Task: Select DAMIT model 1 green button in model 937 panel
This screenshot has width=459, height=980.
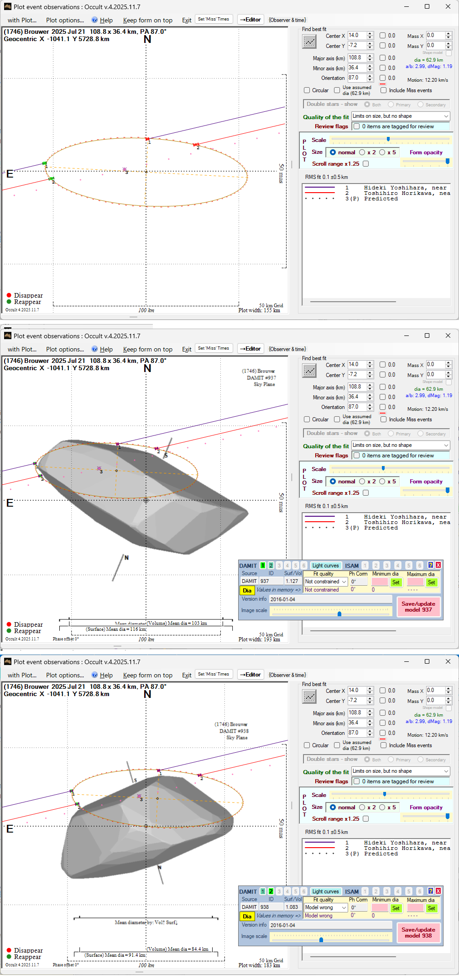Action: tap(263, 566)
